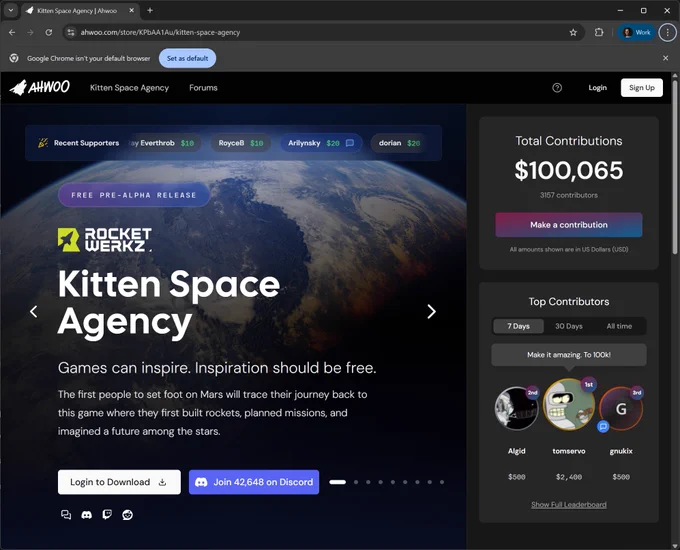The image size is (680, 550).
Task: Open the help question-mark icon
Action: click(x=557, y=88)
